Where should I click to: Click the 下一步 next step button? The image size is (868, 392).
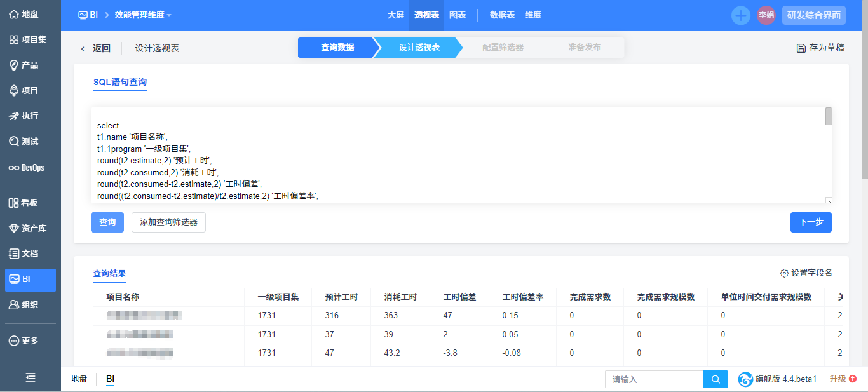[811, 222]
